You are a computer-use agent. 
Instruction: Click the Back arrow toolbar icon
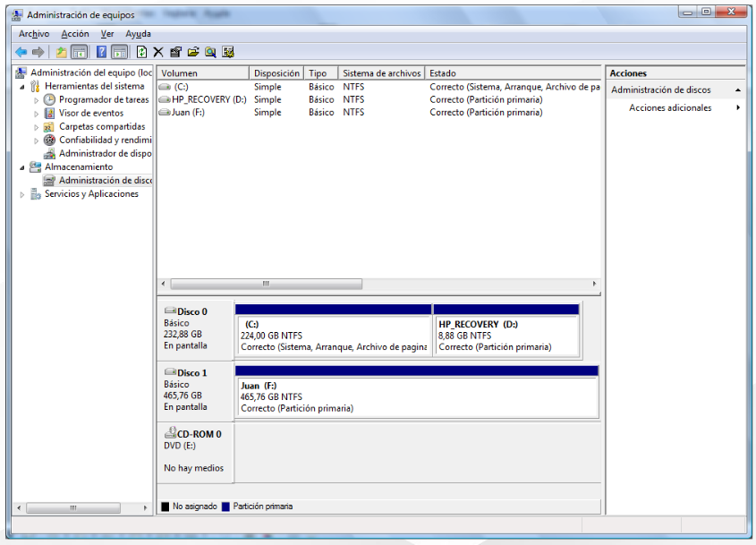point(21,52)
